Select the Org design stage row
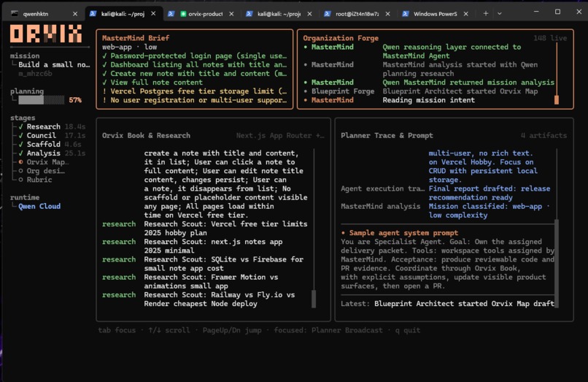Viewport: 588px width, 382px height. (x=42, y=171)
